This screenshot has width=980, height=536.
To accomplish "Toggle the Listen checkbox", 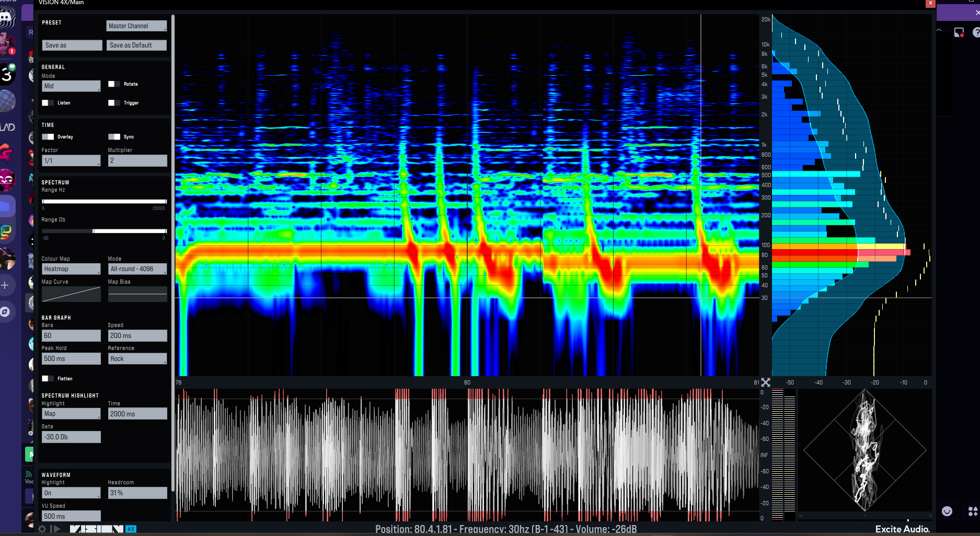I will point(45,103).
